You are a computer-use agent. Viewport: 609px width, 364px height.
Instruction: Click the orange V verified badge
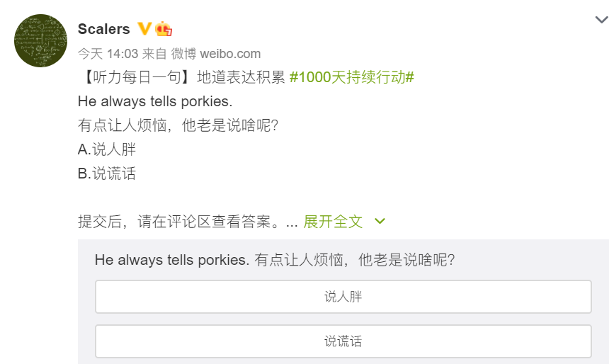point(144,29)
